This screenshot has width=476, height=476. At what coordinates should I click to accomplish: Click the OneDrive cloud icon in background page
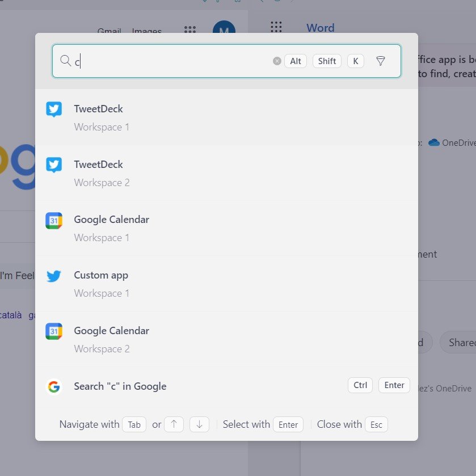pyautogui.click(x=434, y=142)
